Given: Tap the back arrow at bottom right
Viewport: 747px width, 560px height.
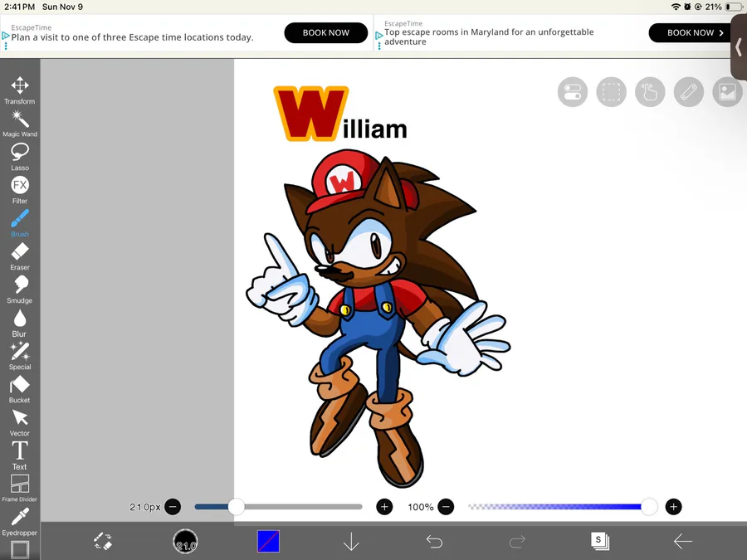Looking at the screenshot, I should [683, 542].
